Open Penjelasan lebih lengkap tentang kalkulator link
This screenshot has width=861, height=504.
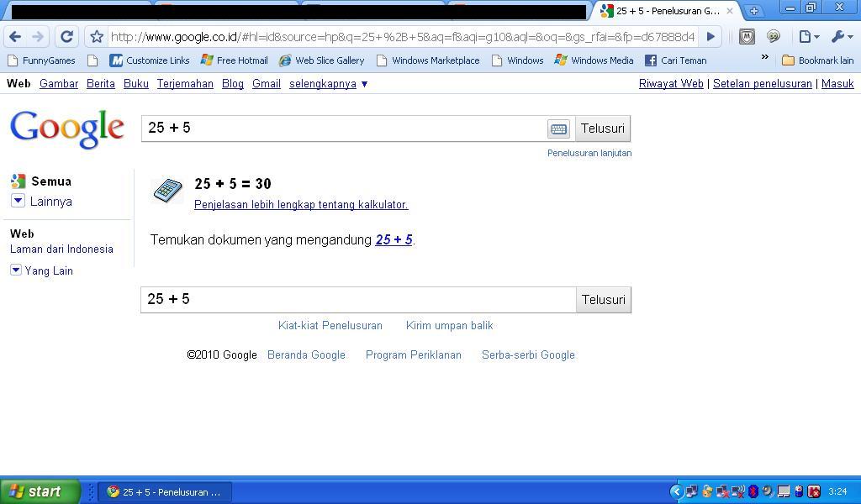[x=301, y=205]
